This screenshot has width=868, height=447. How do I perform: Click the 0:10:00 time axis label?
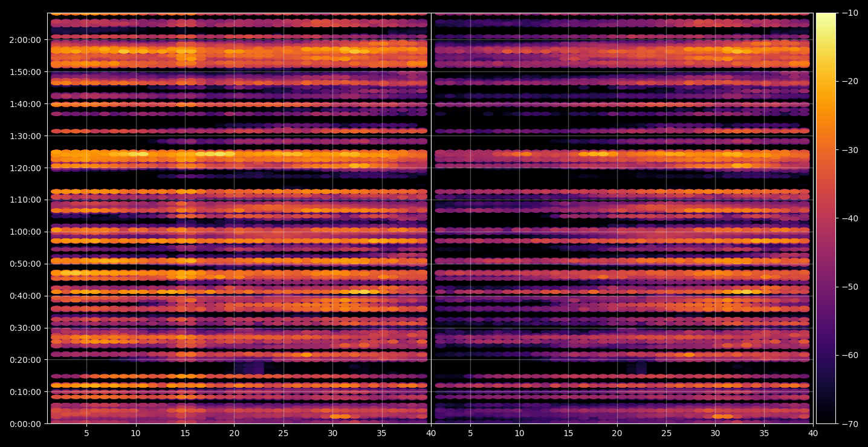click(x=25, y=392)
